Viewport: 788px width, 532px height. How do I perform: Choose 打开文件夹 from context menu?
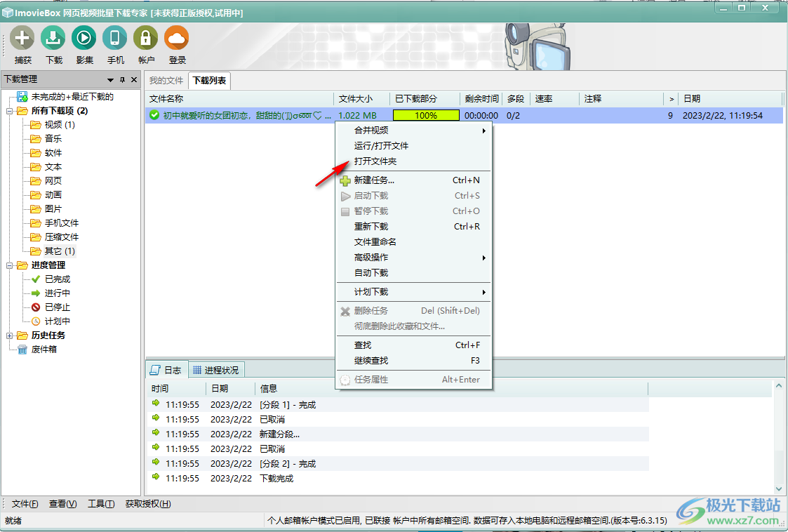click(x=413, y=161)
